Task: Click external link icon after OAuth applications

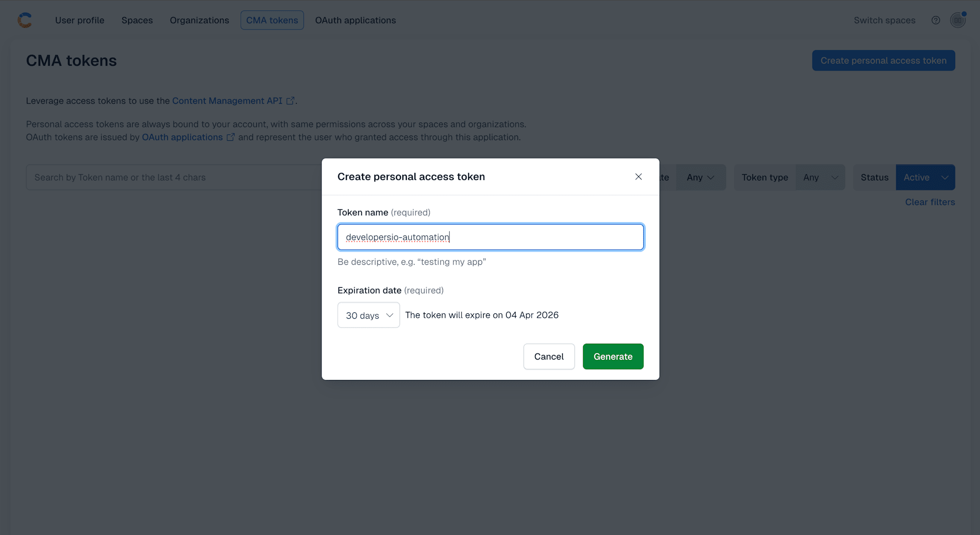Action: tap(230, 137)
